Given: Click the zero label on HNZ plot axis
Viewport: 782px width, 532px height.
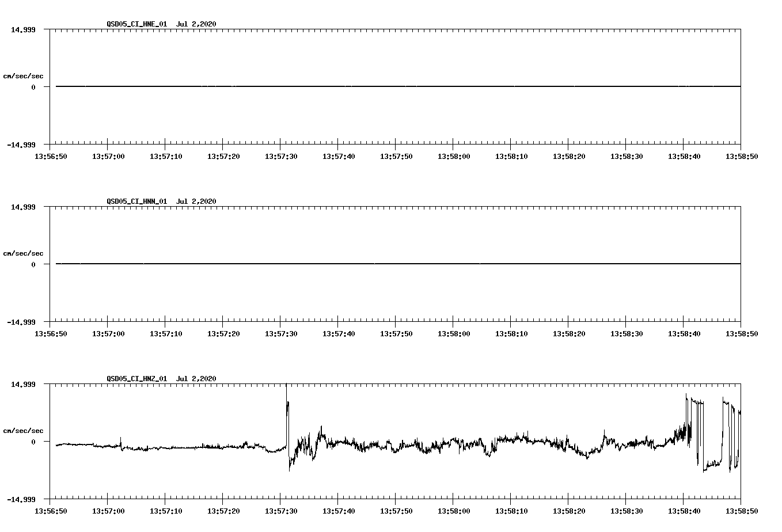Looking at the screenshot, I should tap(33, 442).
